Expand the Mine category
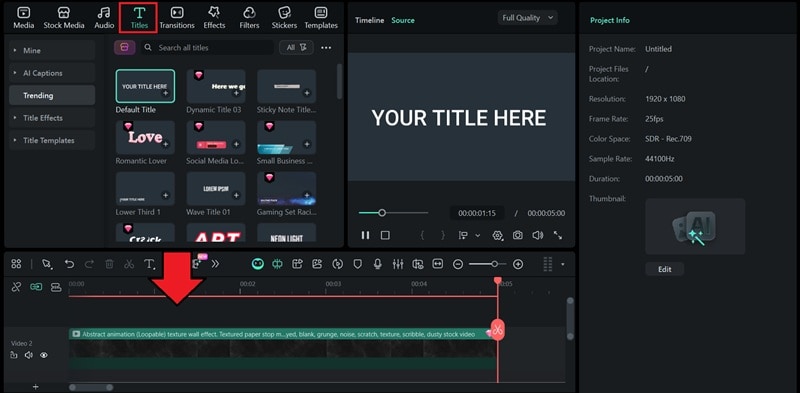The image size is (800, 393). coord(52,51)
